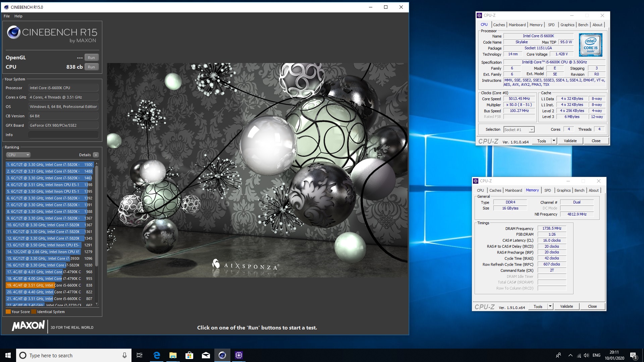Image resolution: width=644 pixels, height=362 pixels.
Task: Click the MAXON logo at bottom left
Action: click(28, 325)
